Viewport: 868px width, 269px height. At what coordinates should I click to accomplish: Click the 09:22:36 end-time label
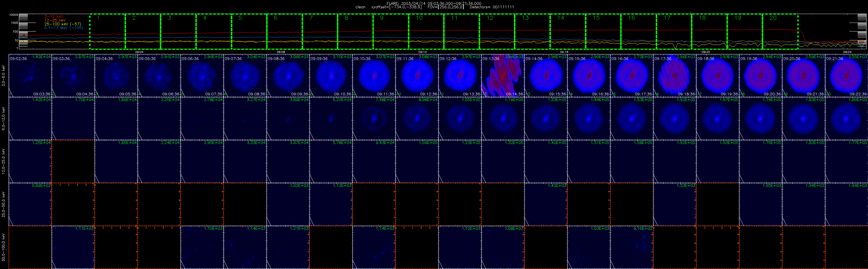coord(858,94)
